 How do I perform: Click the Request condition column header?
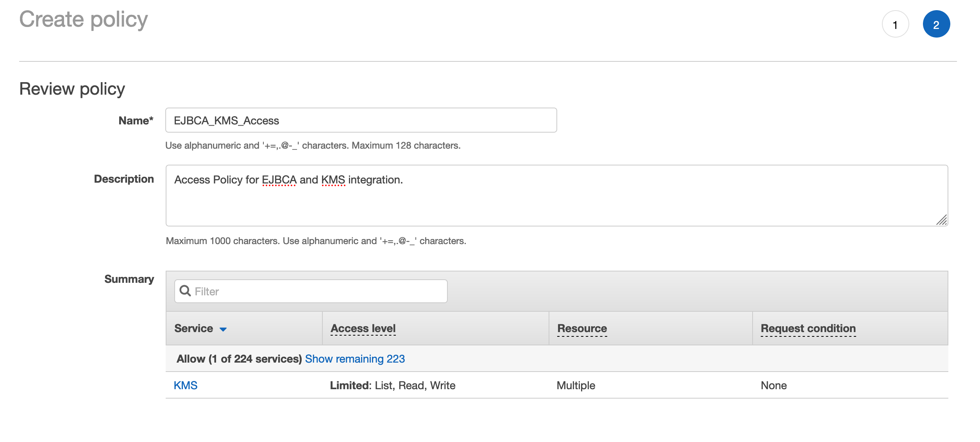808,329
